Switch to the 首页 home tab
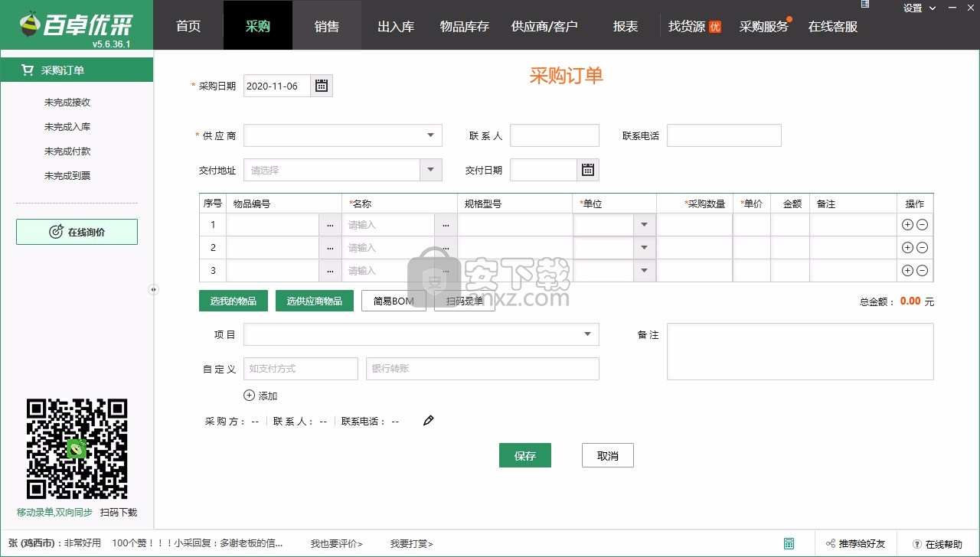 188,26
